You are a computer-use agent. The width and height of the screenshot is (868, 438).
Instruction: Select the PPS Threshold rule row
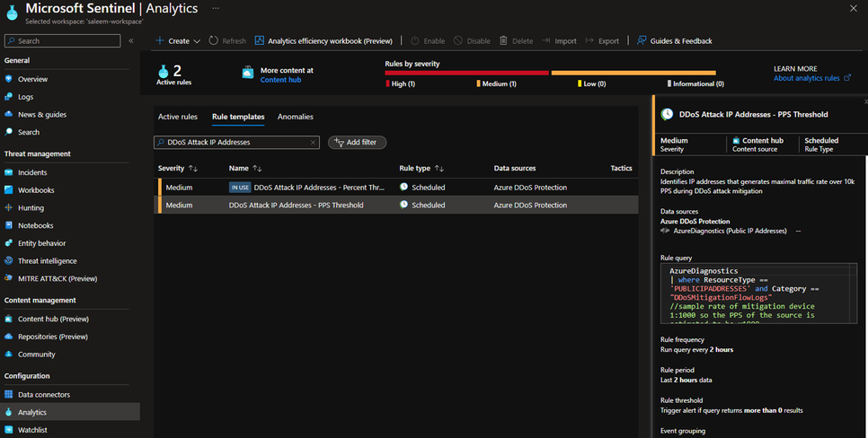coord(395,205)
